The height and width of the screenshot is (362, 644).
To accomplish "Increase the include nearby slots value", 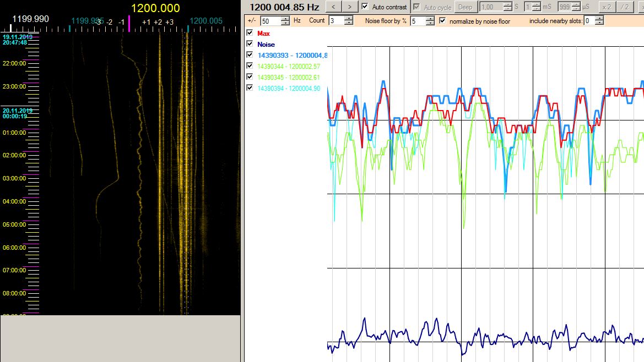I will (599, 18).
